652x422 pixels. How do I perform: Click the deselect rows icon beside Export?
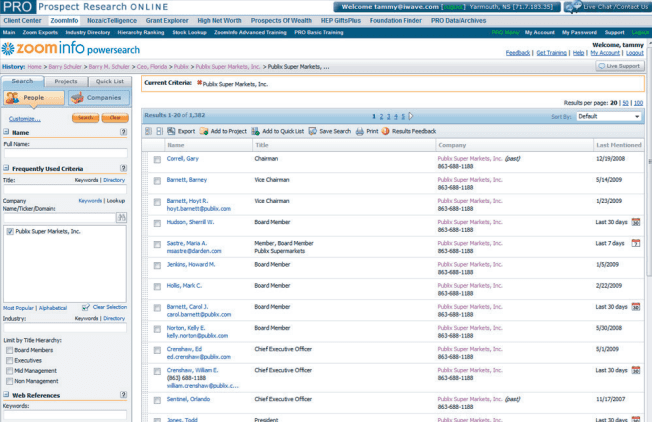[x=160, y=131]
